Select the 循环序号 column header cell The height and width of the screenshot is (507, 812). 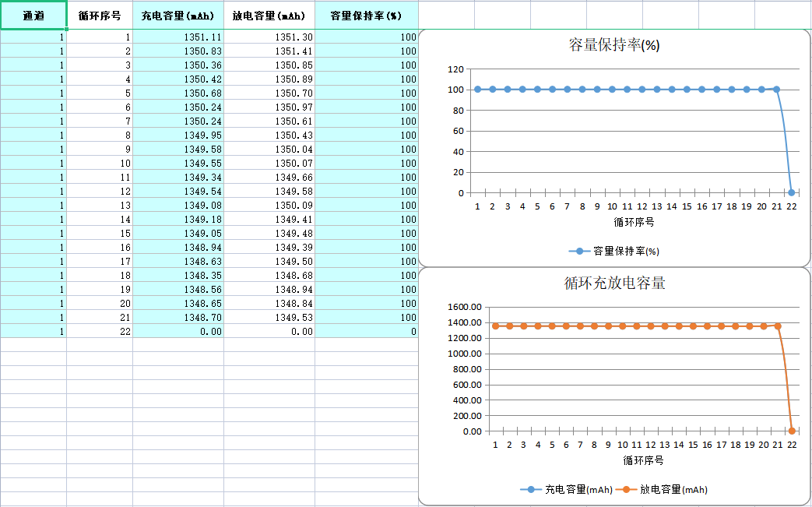[x=100, y=15]
